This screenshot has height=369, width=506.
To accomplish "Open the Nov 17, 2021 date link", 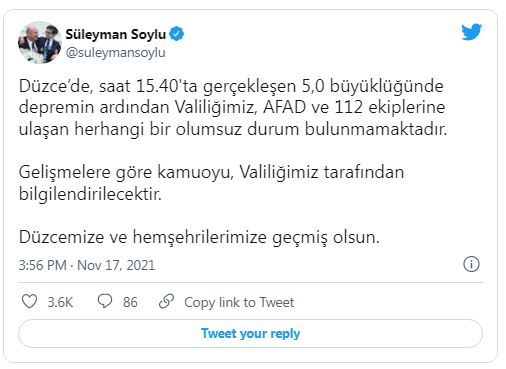I will (x=116, y=265).
